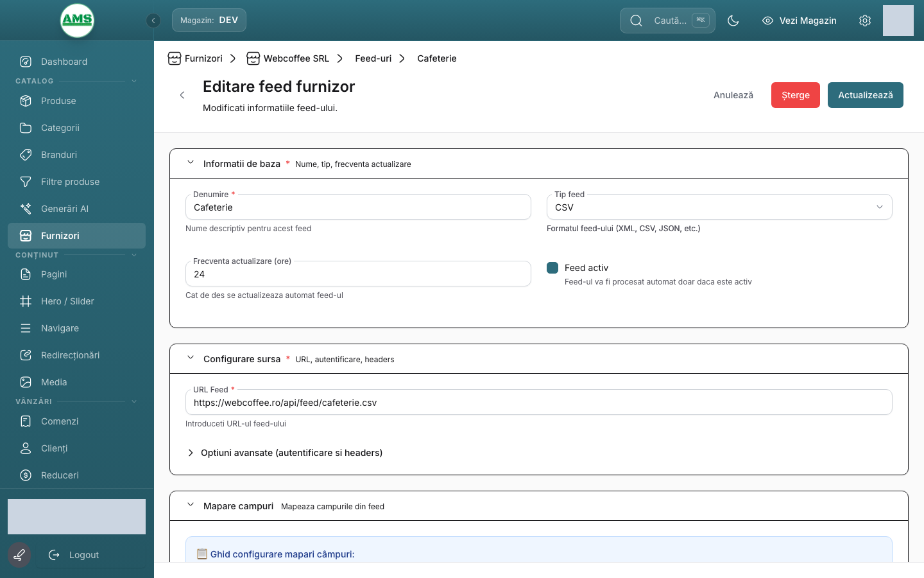924x578 pixels.
Task: Click the Media image icon
Action: pyautogui.click(x=26, y=382)
